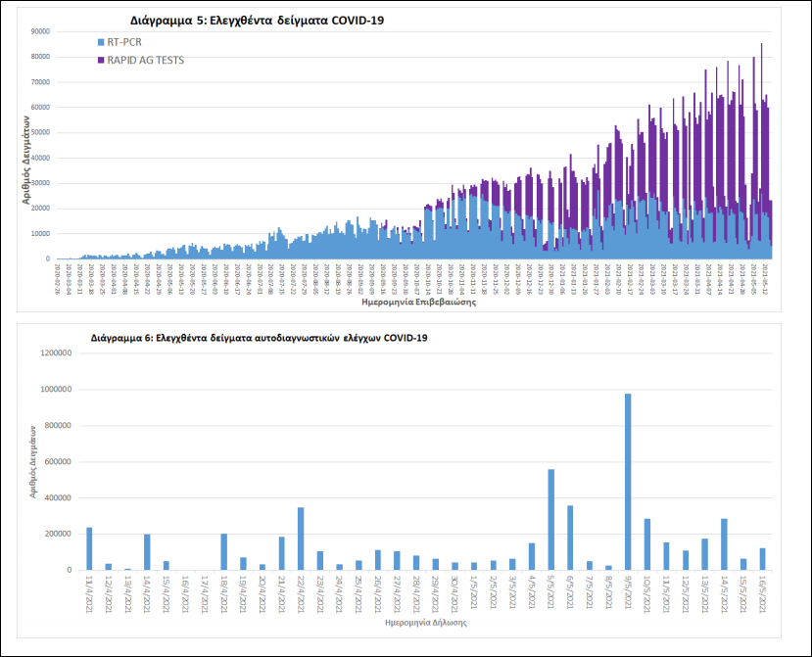Click the Διάγραμμα 6 chart title

coord(259,337)
